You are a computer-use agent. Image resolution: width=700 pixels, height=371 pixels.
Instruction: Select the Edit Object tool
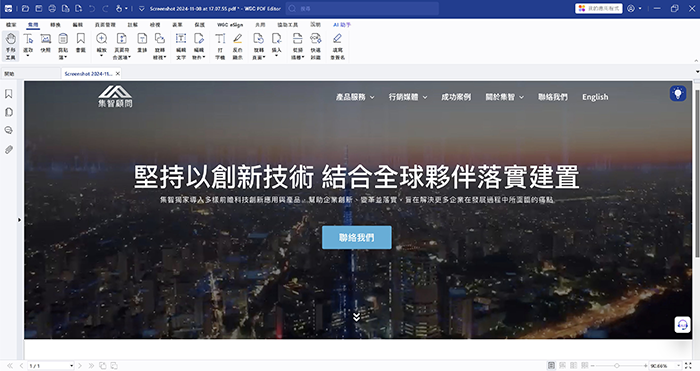pos(199,46)
